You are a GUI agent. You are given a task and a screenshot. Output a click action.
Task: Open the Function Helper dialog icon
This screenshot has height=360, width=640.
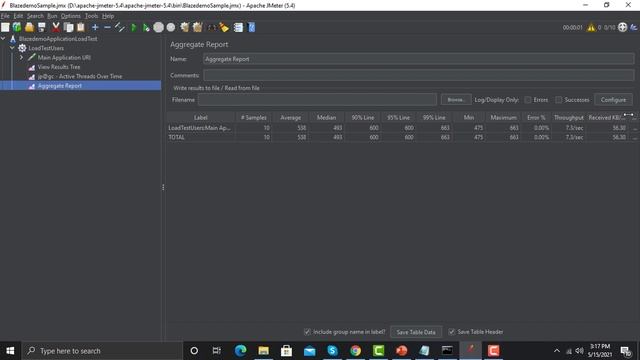(x=238, y=27)
